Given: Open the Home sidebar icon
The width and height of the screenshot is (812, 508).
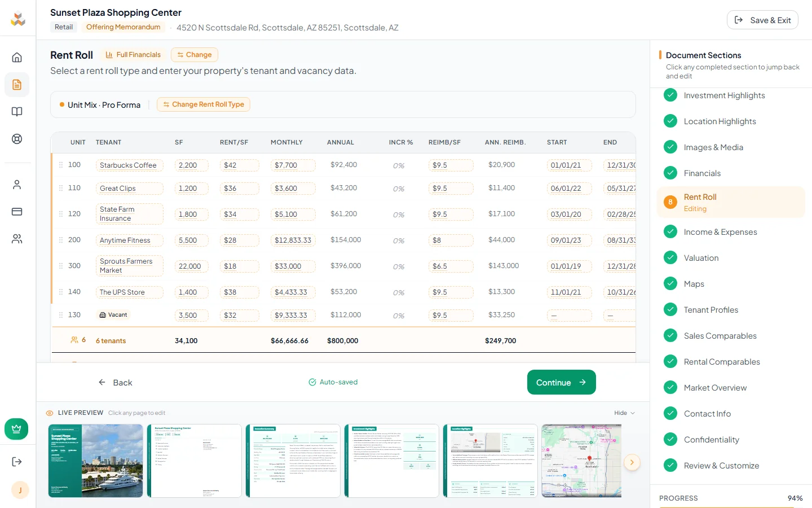Looking at the screenshot, I should [x=17, y=57].
